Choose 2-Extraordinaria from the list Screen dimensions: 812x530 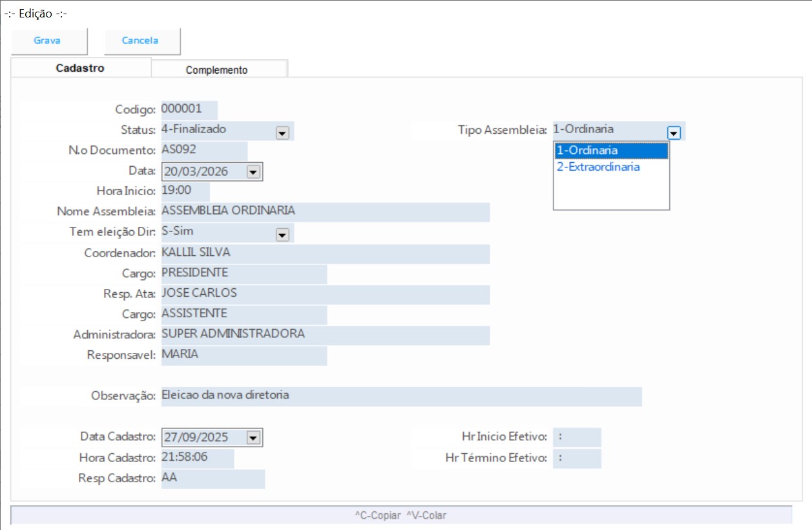pos(598,167)
